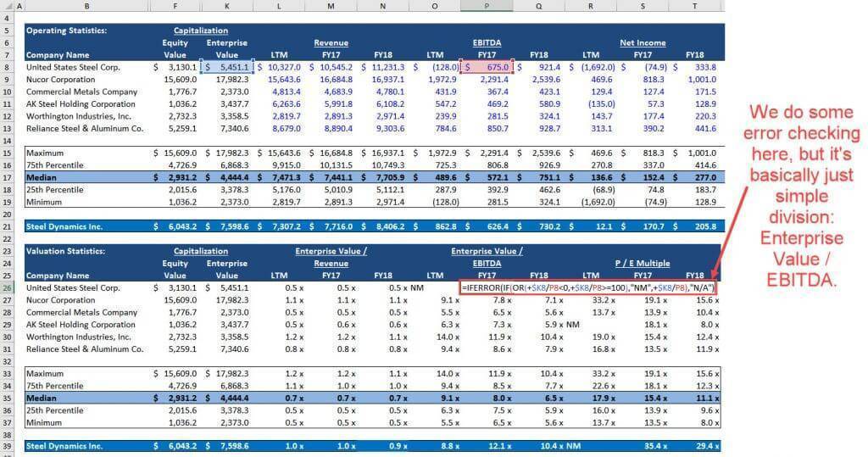Select column header F
This screenshot has width=868, height=457.
pos(175,6)
